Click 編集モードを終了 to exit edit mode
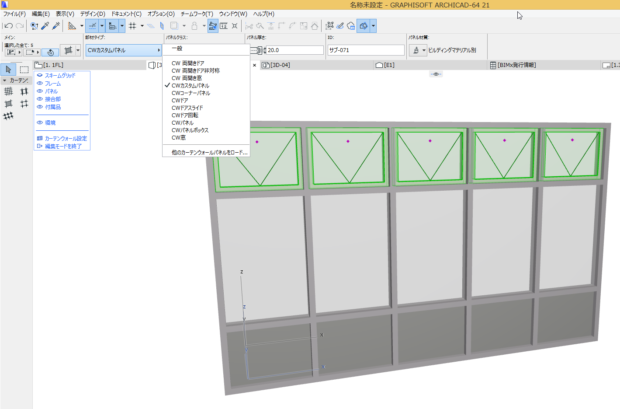The width and height of the screenshot is (620, 409). pos(64,145)
